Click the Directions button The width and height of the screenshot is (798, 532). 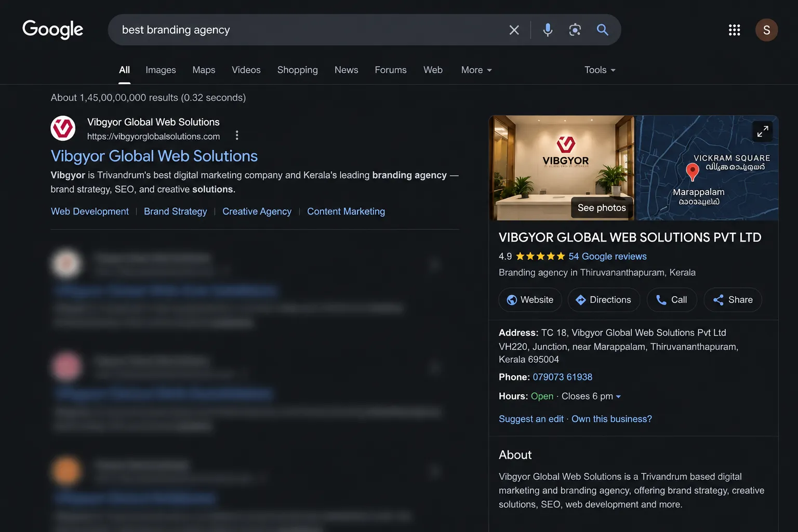click(x=604, y=300)
